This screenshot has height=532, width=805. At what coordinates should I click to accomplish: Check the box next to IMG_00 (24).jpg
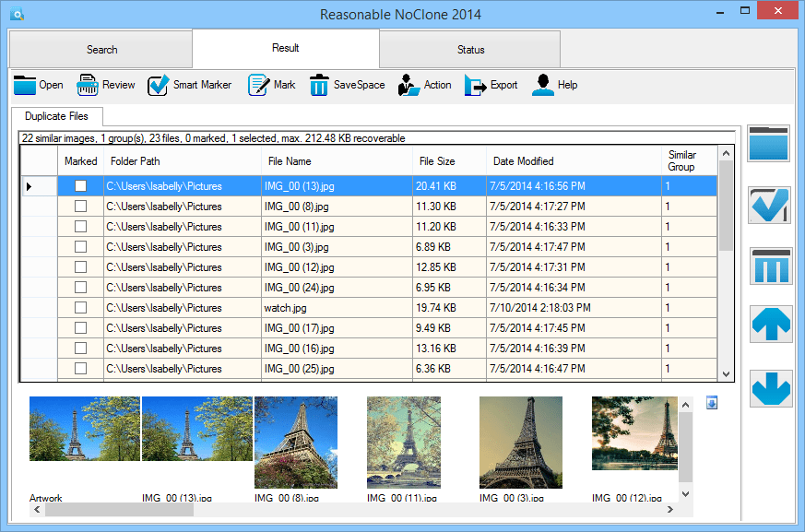81,288
